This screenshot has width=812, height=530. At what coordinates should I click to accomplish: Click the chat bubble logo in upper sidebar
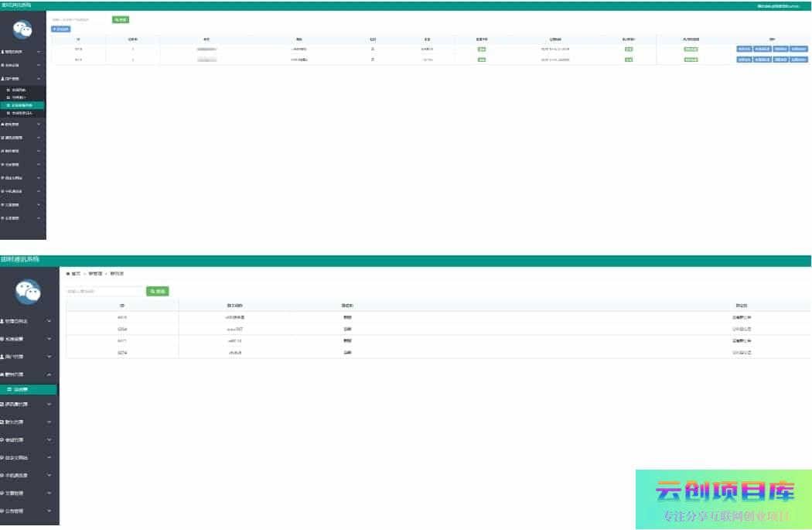(x=22, y=29)
